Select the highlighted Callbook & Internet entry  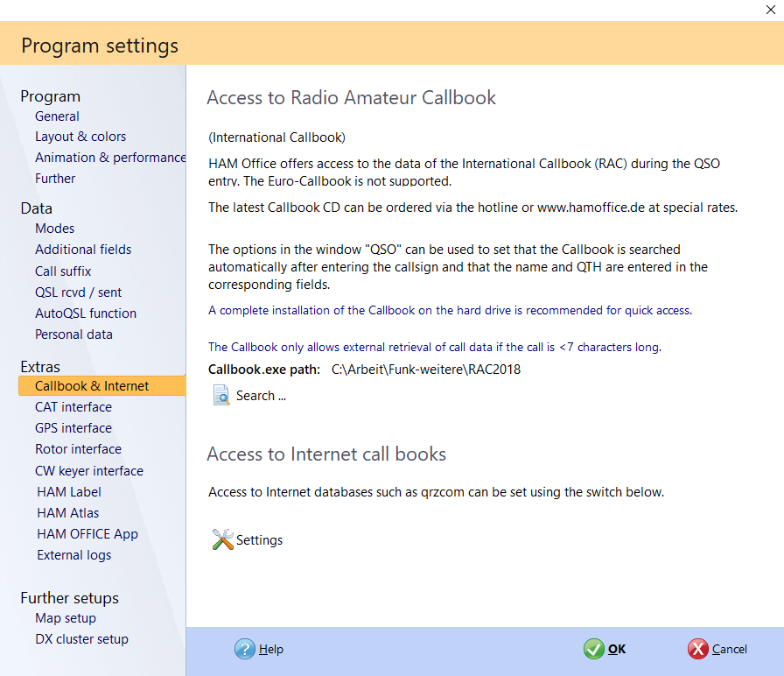[102, 386]
